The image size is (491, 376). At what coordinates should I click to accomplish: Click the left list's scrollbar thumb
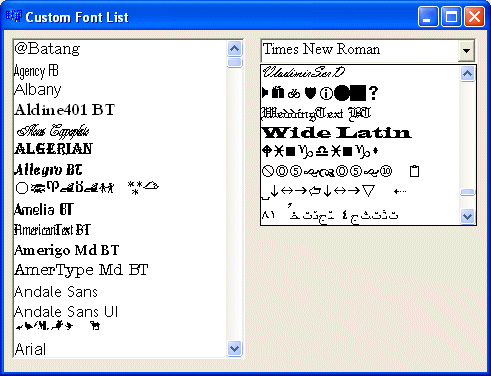pos(235,62)
